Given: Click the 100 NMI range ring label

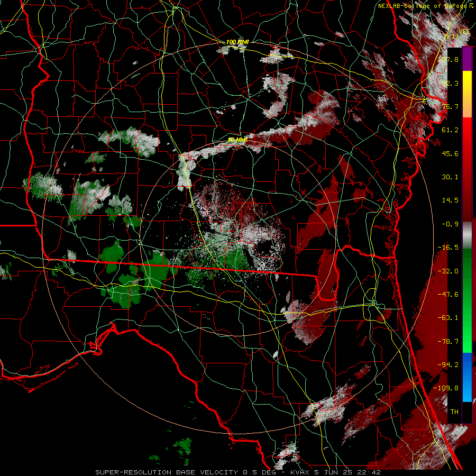Looking at the screenshot, I should click(x=237, y=42).
